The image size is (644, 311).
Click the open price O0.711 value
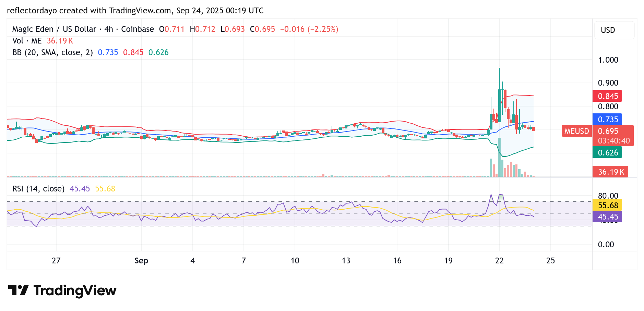[x=172, y=29]
